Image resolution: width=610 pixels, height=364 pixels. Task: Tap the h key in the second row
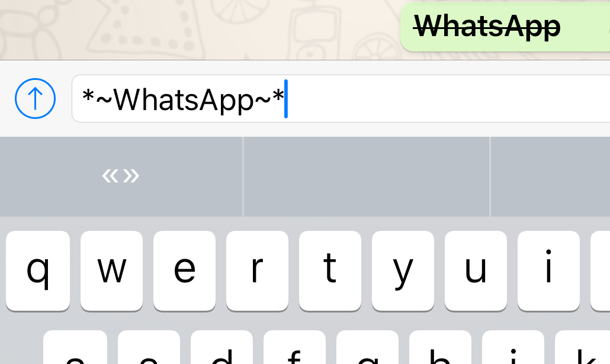[440, 347]
